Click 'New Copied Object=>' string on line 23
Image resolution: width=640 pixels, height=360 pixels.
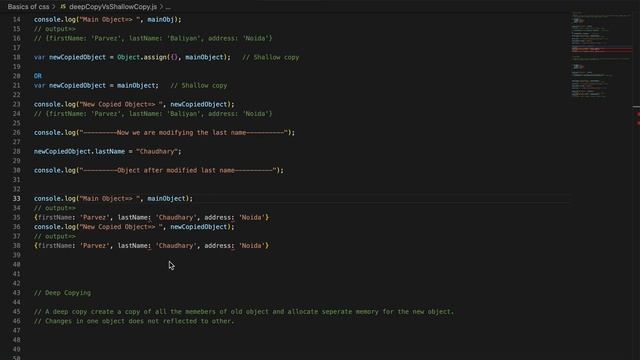click(122, 104)
